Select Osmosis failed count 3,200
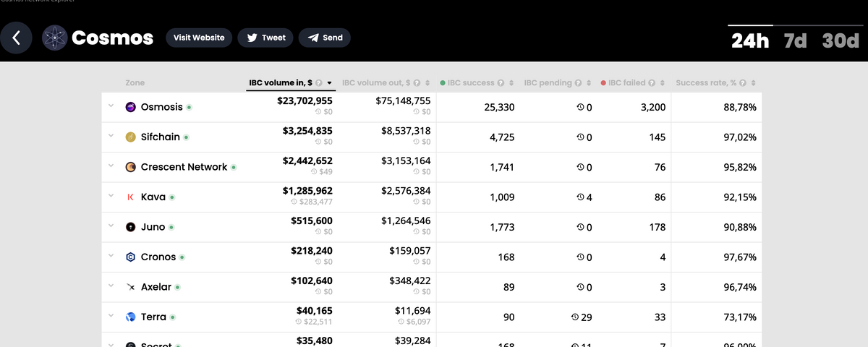The height and width of the screenshot is (347, 868). coord(653,107)
